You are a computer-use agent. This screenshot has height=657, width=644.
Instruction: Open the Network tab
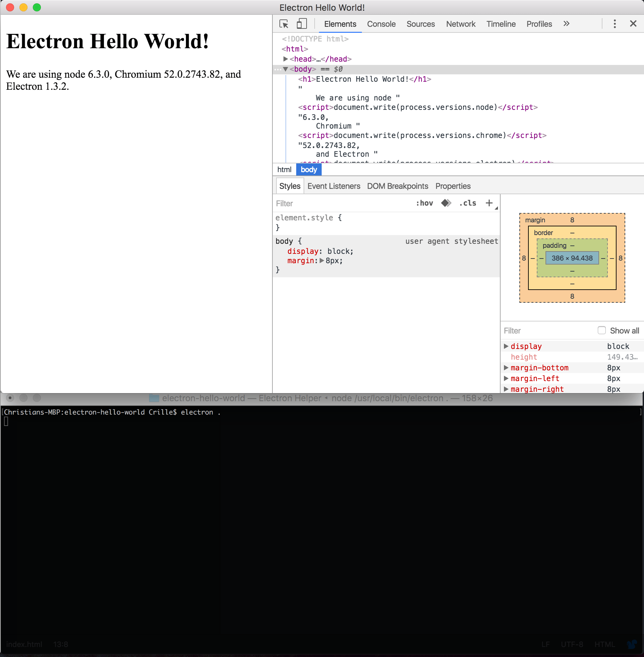point(460,24)
